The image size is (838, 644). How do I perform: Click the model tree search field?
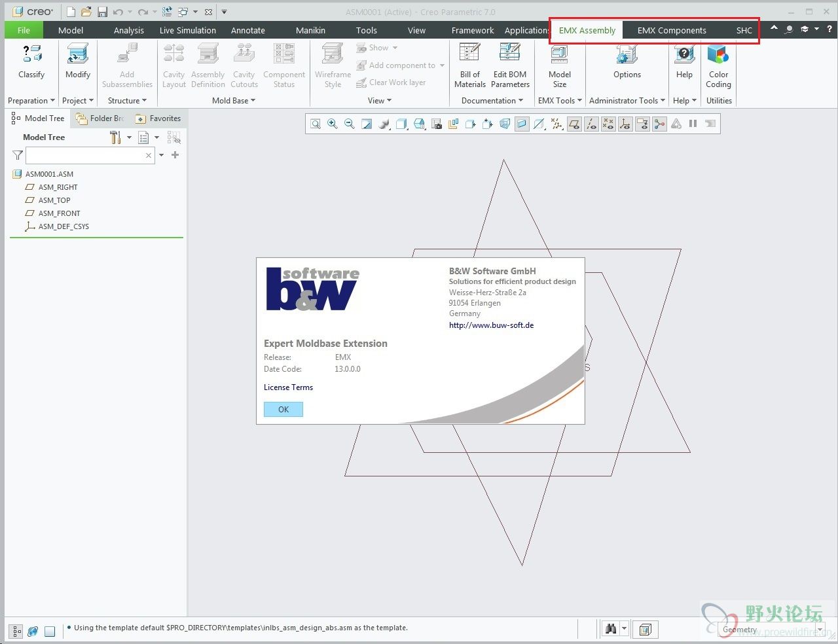click(x=90, y=155)
